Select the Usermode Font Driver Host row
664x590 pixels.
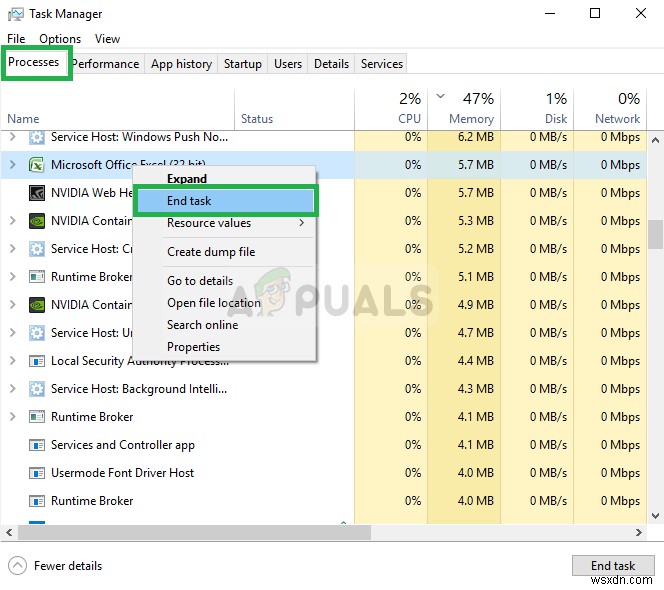tap(324, 473)
